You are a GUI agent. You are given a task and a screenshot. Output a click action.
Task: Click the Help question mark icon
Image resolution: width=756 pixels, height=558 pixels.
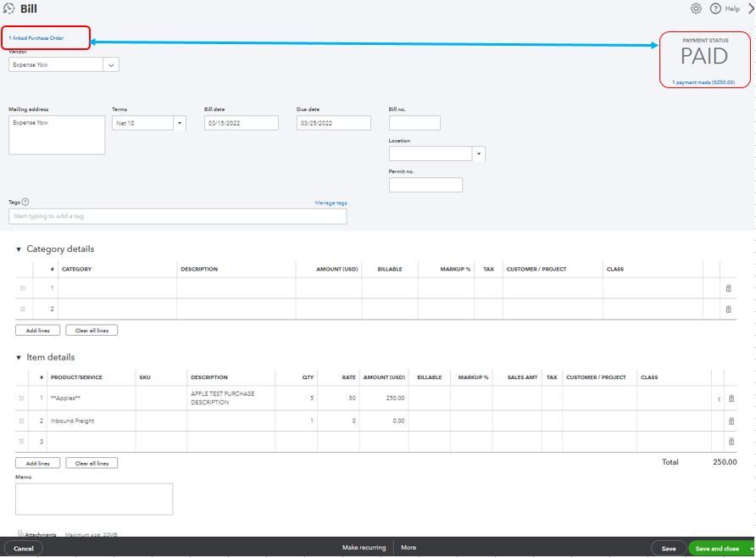pos(715,8)
